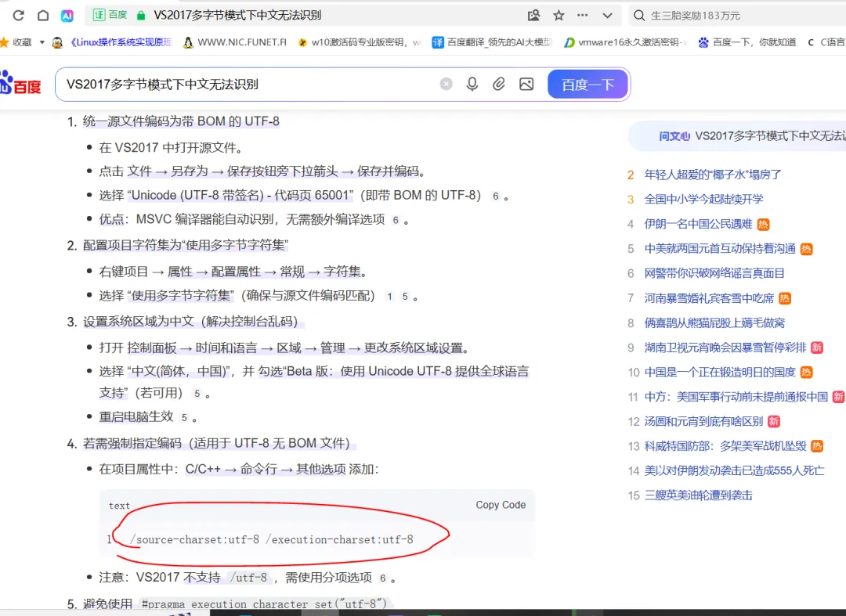Image resolution: width=846 pixels, height=616 pixels.
Task: Click the code line /source-charset:utf-8 text
Action: tap(271, 539)
